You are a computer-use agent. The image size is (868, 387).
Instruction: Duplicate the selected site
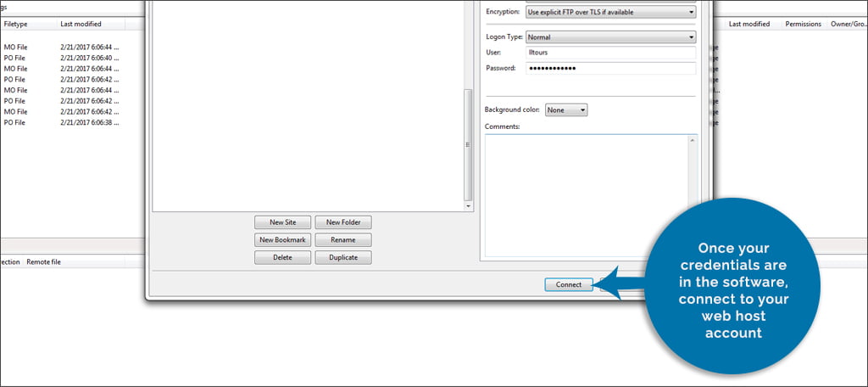tap(343, 257)
